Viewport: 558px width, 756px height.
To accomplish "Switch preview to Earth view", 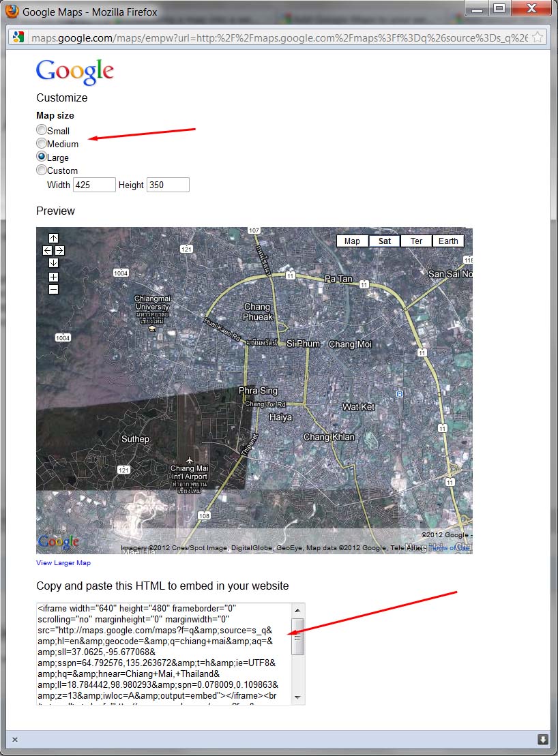I will click(x=448, y=241).
